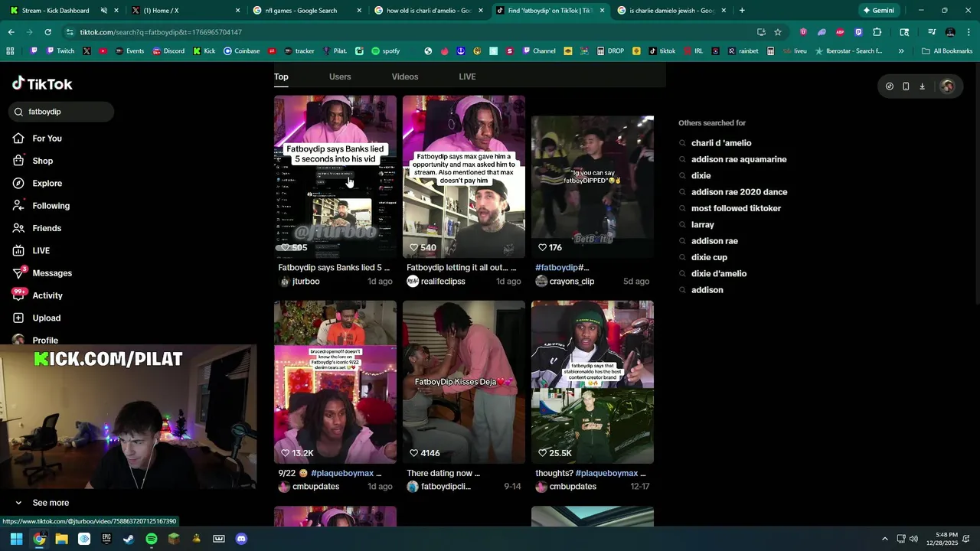Open the Chrome extensions puzzle icon
Viewport: 980px width, 551px height.
[877, 32]
